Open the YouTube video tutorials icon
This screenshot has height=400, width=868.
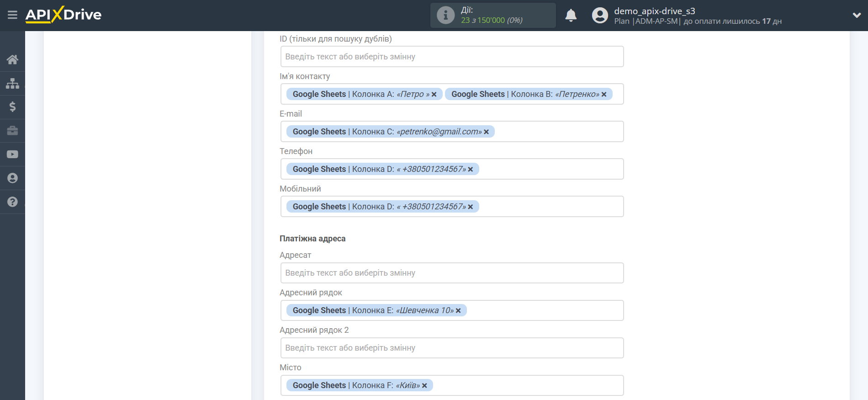coord(12,155)
